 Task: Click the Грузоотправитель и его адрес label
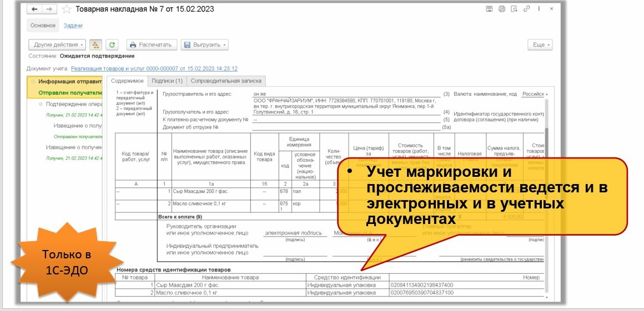pyautogui.click(x=197, y=94)
